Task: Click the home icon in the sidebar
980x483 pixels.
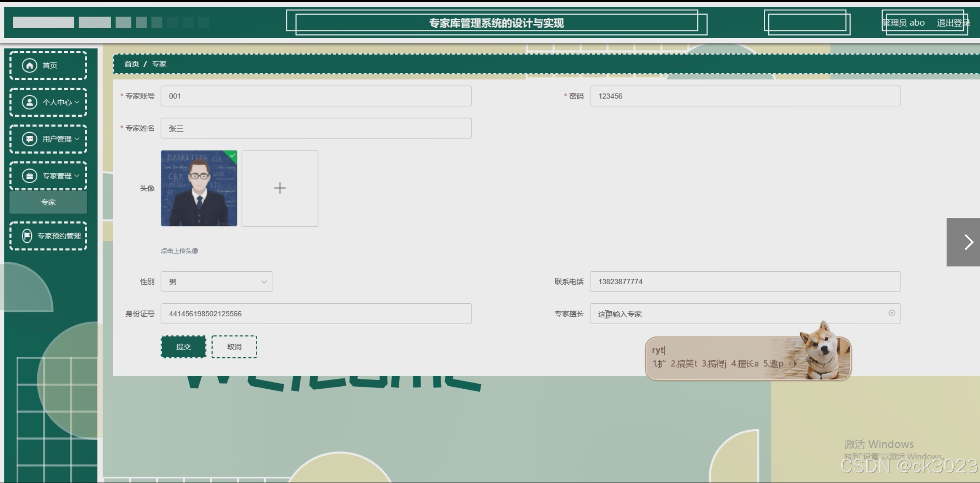Action: tap(29, 65)
